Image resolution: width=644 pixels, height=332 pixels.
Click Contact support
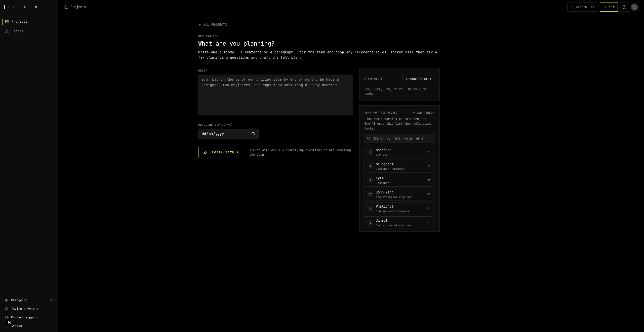(x=25, y=317)
